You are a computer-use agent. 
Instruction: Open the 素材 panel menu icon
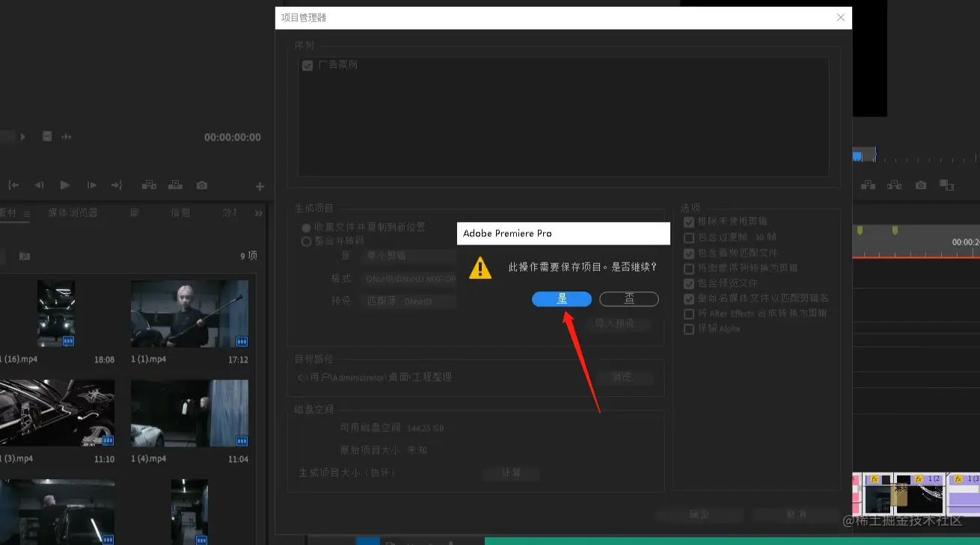pyautogui.click(x=26, y=214)
